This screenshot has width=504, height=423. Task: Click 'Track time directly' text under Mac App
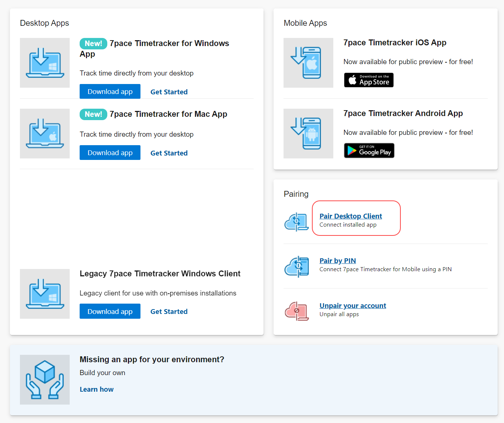pos(136,134)
